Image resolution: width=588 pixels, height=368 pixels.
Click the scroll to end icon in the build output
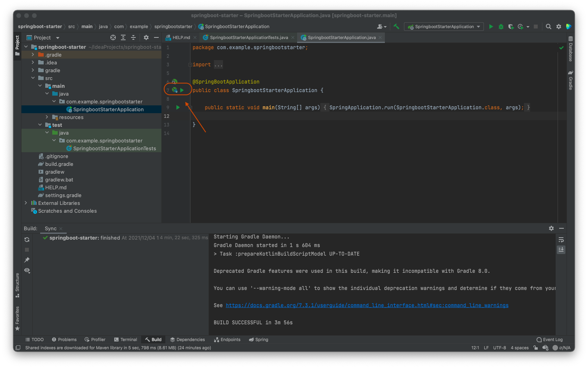(x=561, y=249)
